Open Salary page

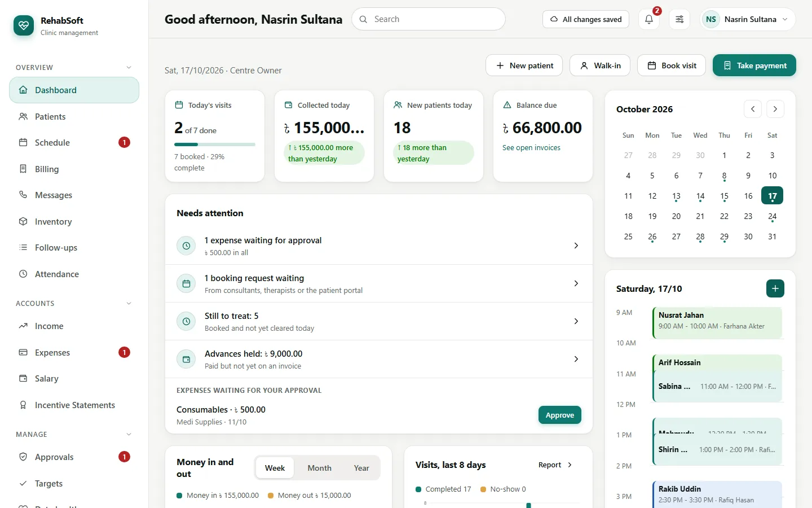pyautogui.click(x=74, y=378)
